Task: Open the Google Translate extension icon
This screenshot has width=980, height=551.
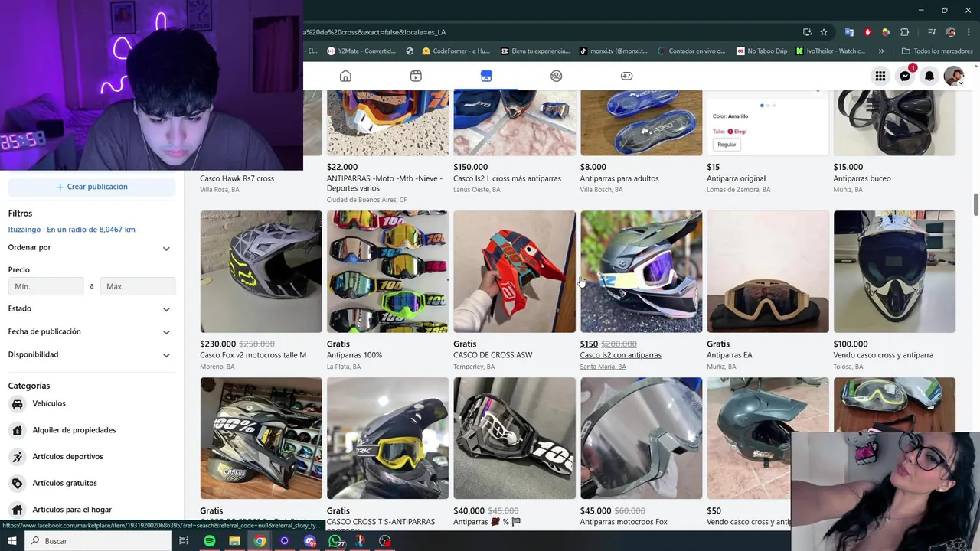Action: [x=849, y=32]
